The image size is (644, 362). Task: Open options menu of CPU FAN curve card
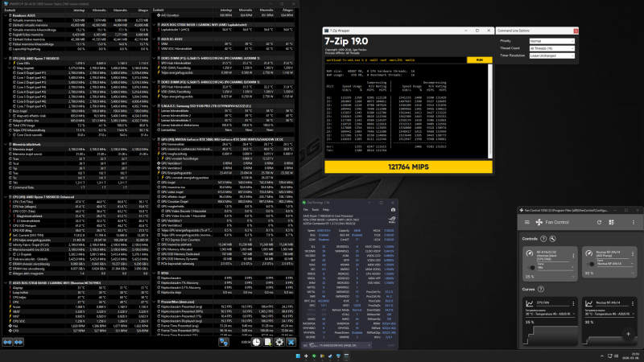click(x=573, y=304)
